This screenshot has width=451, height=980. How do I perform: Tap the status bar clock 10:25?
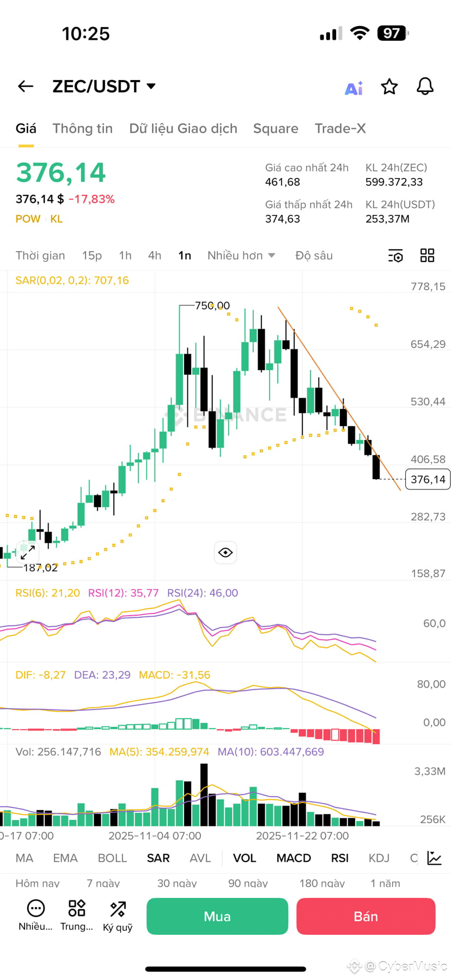86,34
